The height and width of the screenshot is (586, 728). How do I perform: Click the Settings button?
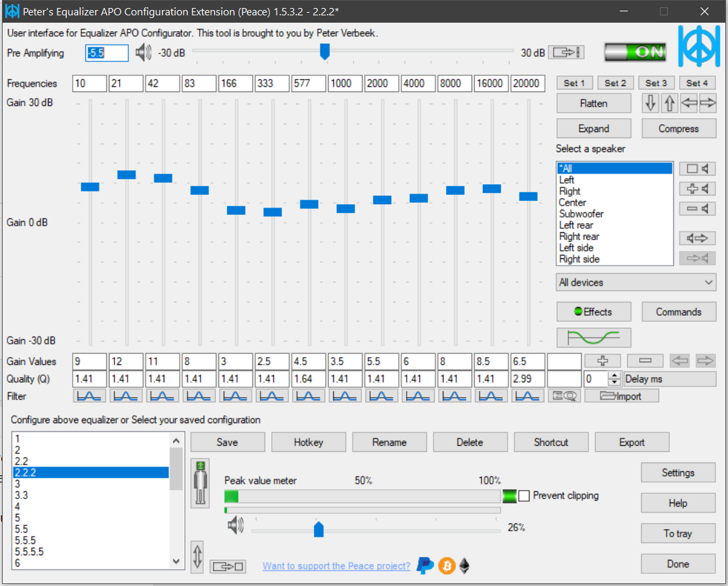click(678, 473)
